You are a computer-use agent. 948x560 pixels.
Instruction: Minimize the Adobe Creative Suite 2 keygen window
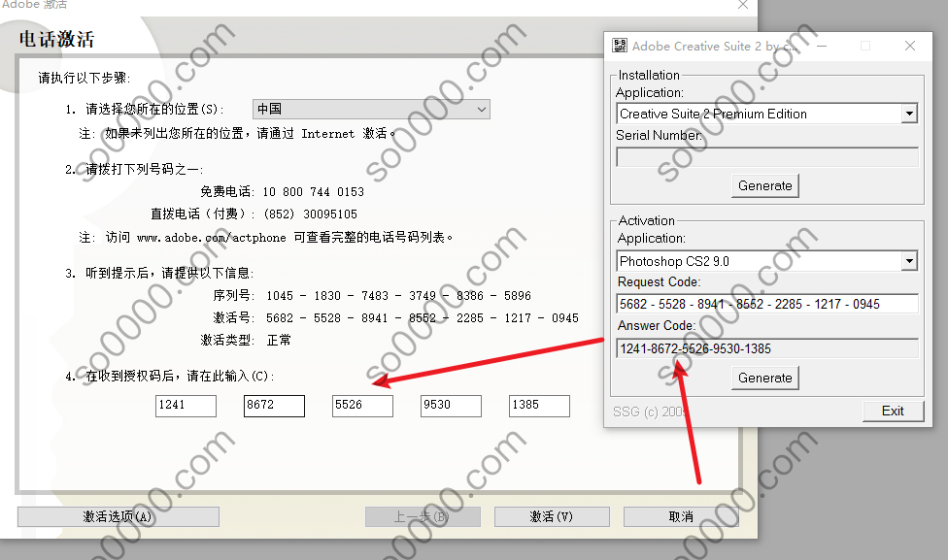click(822, 46)
